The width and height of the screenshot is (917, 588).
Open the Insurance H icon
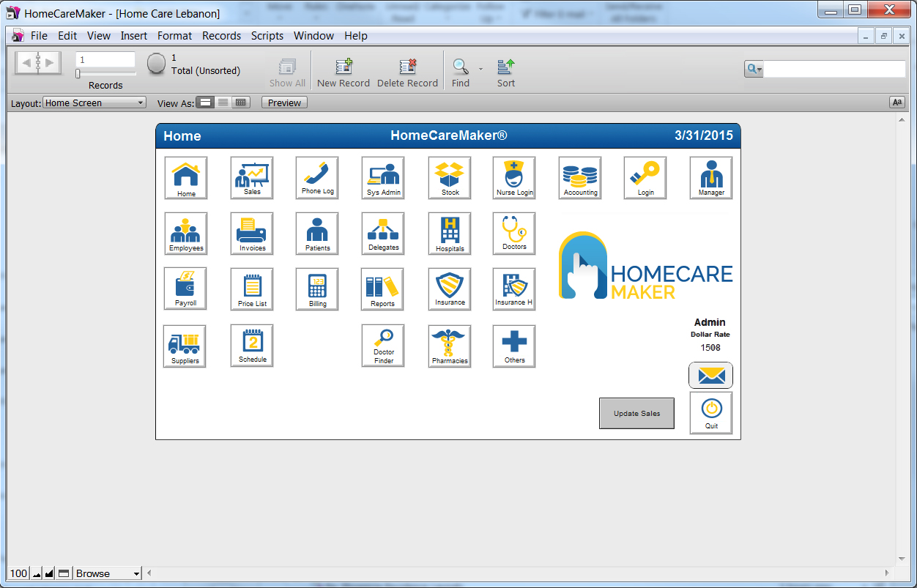[514, 289]
